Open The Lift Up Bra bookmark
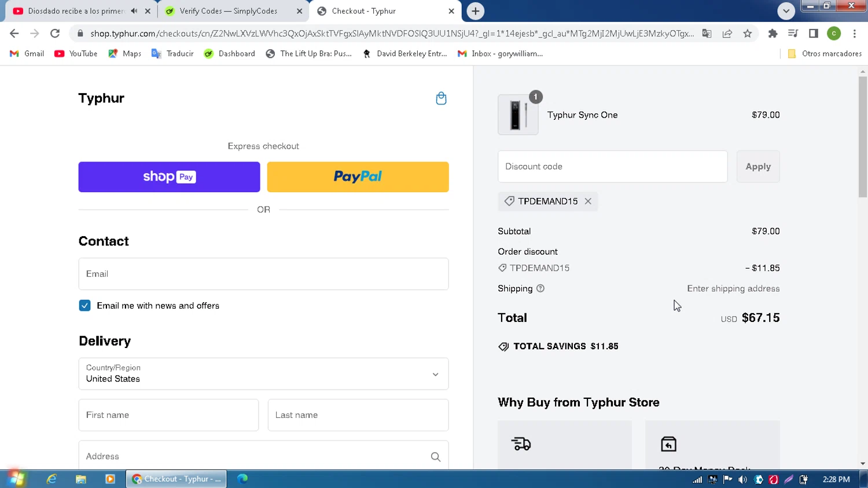This screenshot has width=868, height=488. pyautogui.click(x=308, y=53)
